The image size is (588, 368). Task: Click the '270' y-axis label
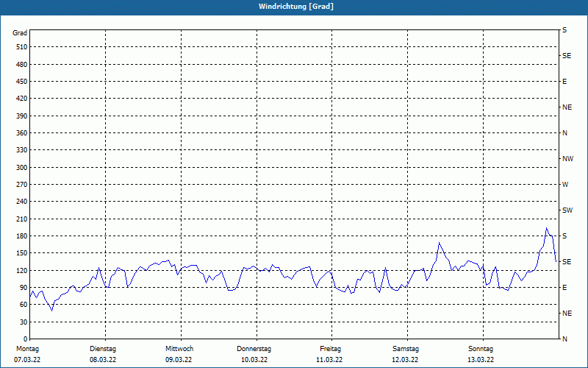click(22, 185)
